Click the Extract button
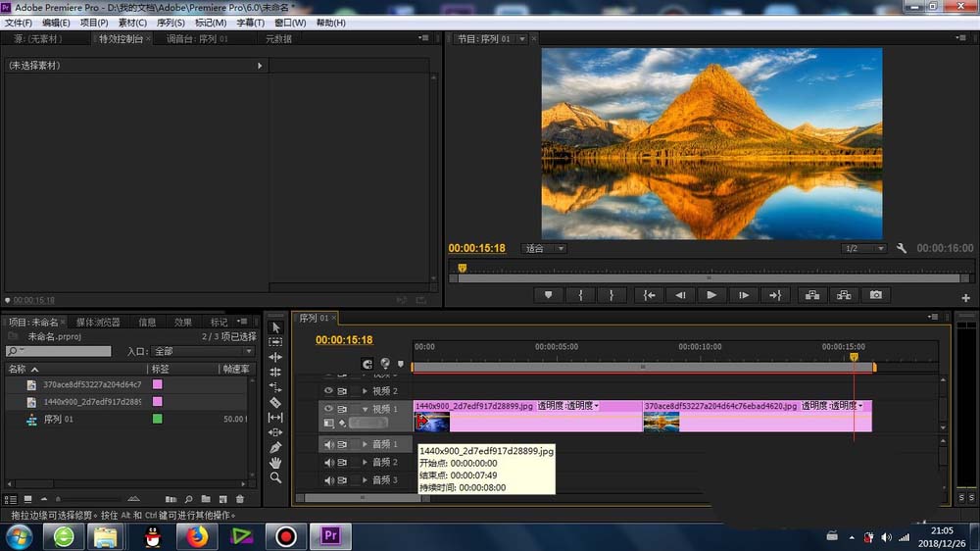This screenshot has height=551, width=980. [844, 295]
